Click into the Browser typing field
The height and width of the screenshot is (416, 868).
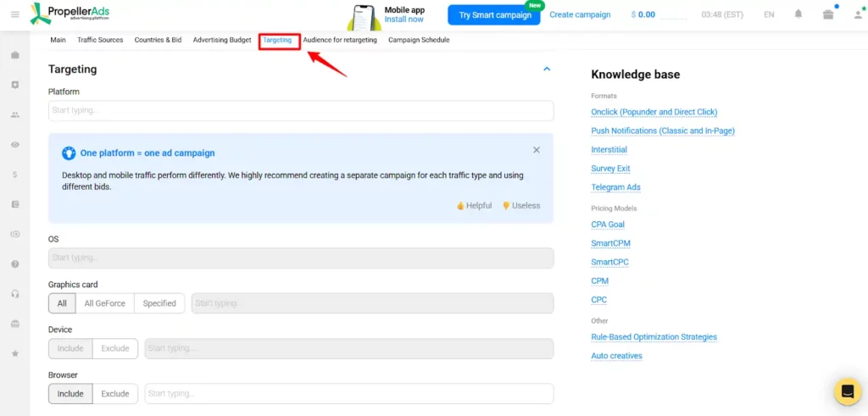coord(348,394)
